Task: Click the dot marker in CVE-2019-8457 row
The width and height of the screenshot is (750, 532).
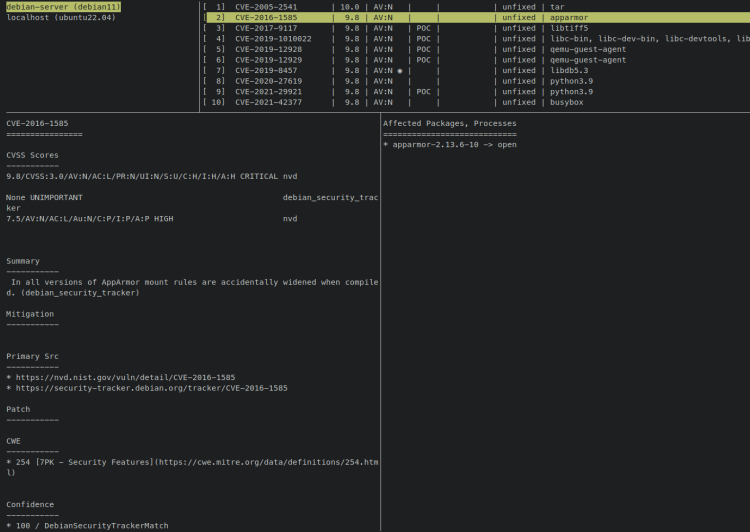Action: point(400,71)
